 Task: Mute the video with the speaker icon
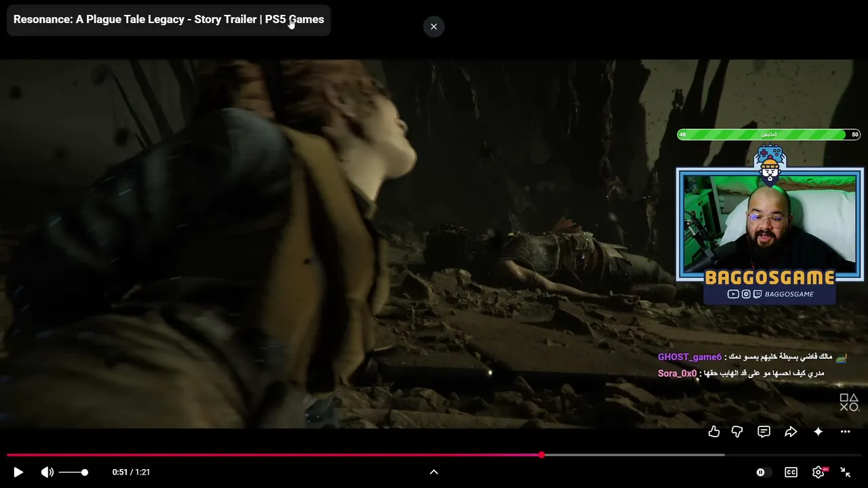click(x=47, y=472)
